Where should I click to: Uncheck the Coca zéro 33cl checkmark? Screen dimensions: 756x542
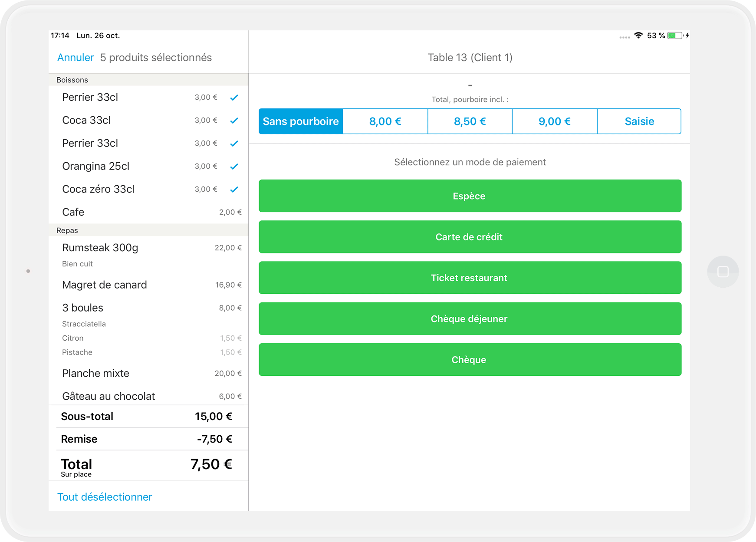pyautogui.click(x=234, y=190)
